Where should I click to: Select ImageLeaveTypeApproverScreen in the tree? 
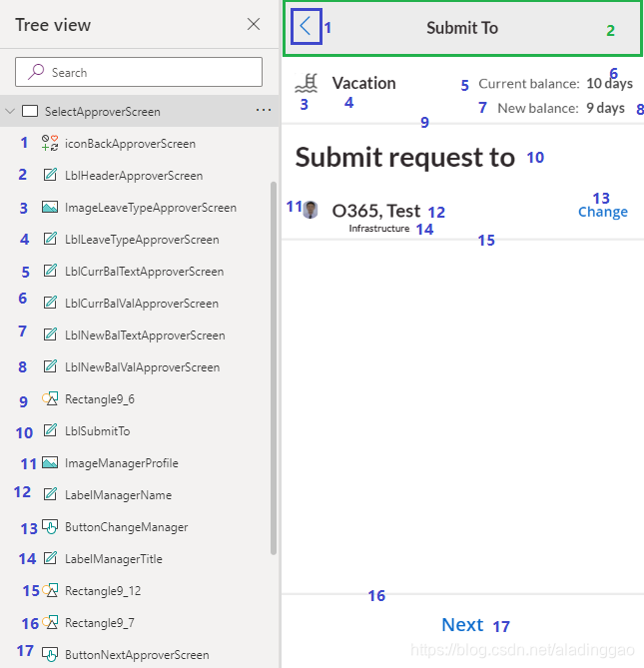point(151,208)
